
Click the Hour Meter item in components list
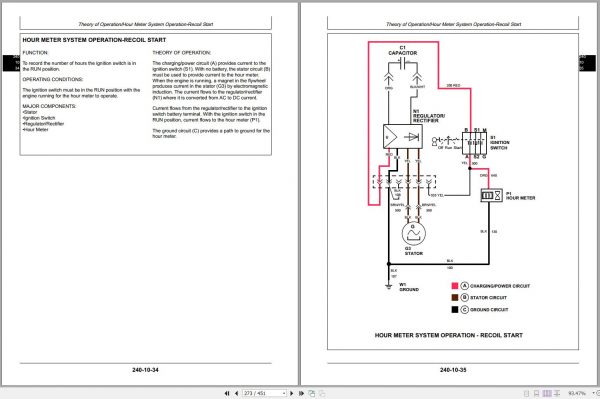[35, 130]
